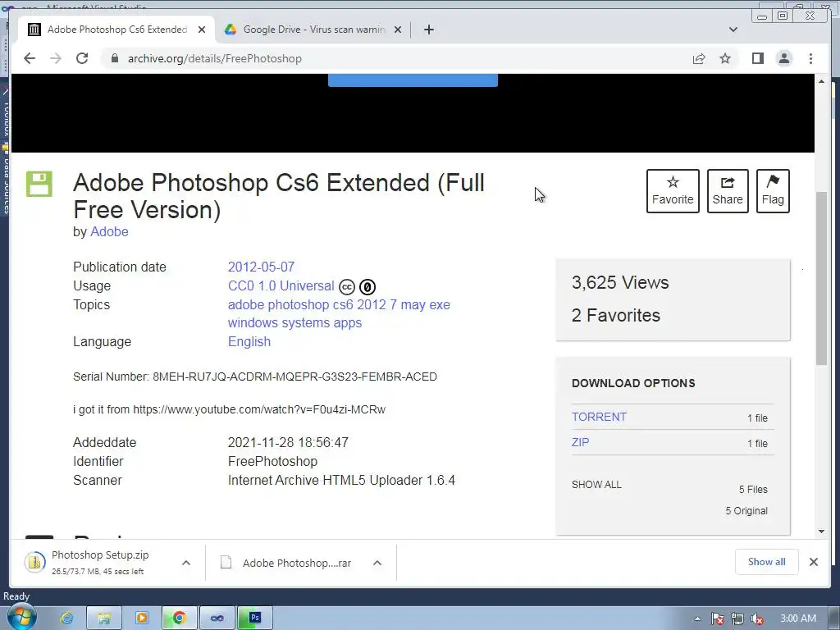Click the page vertical scrollbar thumb
Image resolution: width=840 pixels, height=630 pixels.
(821, 279)
